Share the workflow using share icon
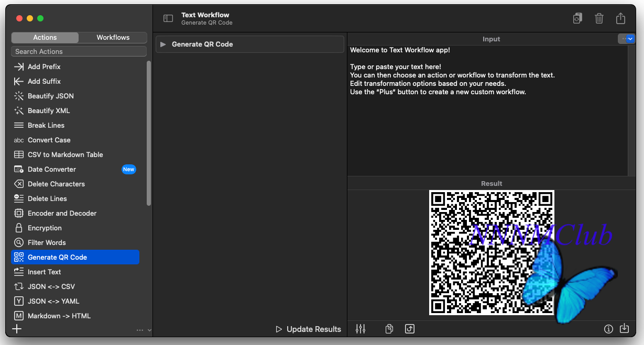644x345 pixels. pos(620,18)
